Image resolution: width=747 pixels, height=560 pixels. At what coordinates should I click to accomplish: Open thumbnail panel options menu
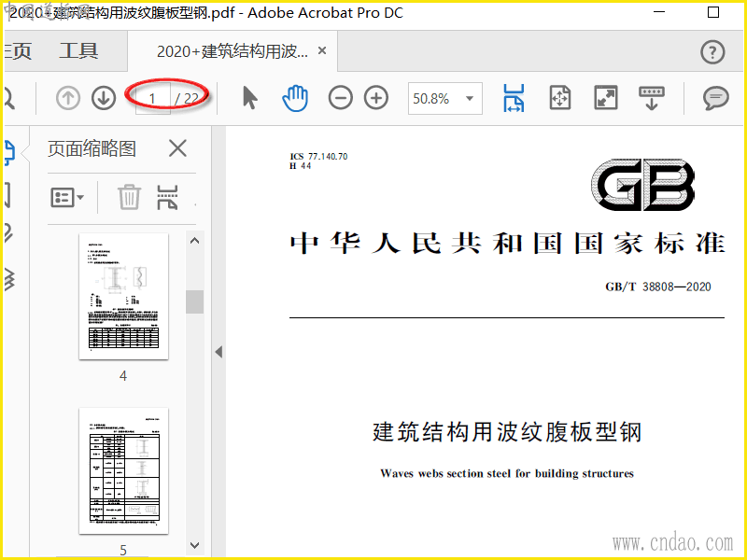point(67,197)
